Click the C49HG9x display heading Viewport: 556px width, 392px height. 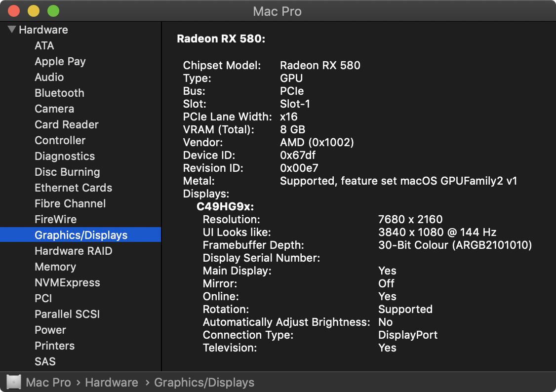point(225,207)
